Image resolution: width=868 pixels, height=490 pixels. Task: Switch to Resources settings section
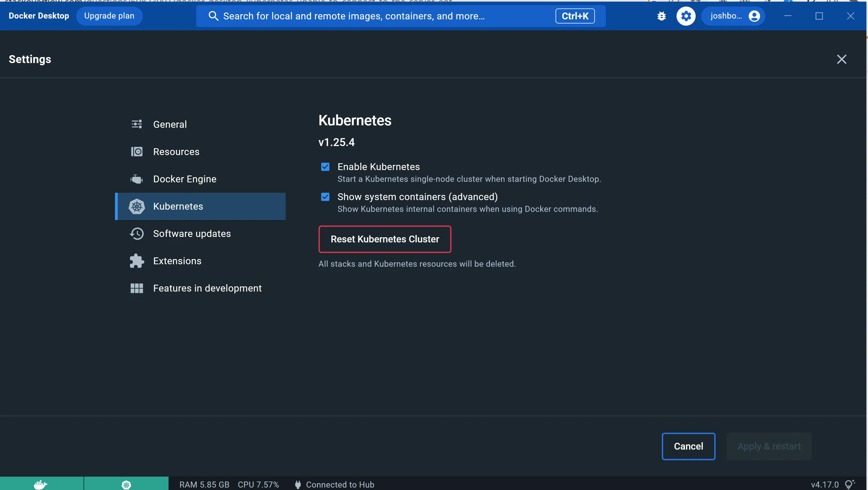tap(176, 152)
